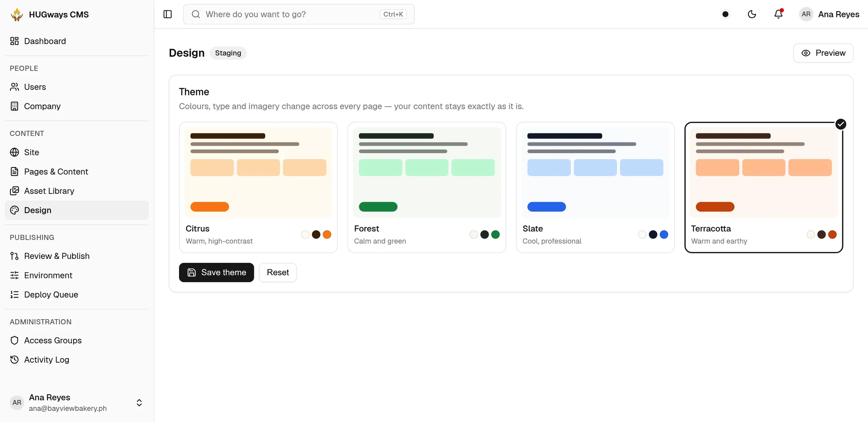Click the Ctrl+K shortcut hint

click(393, 14)
